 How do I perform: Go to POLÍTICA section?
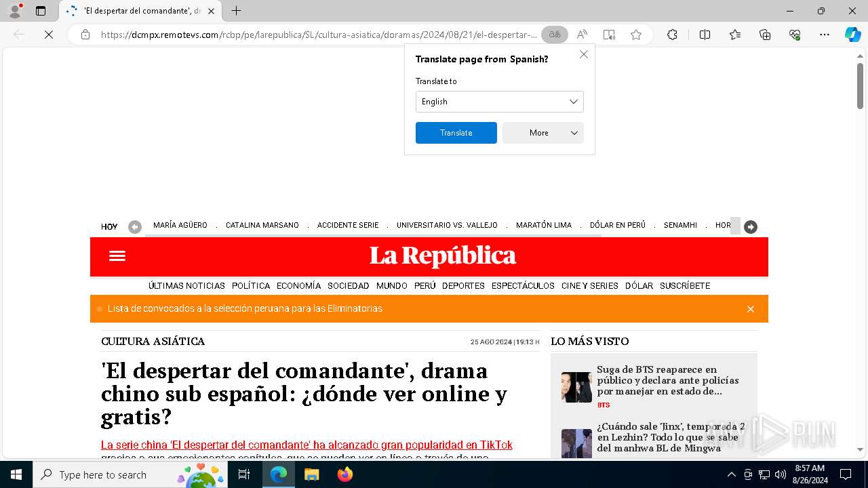tap(251, 285)
